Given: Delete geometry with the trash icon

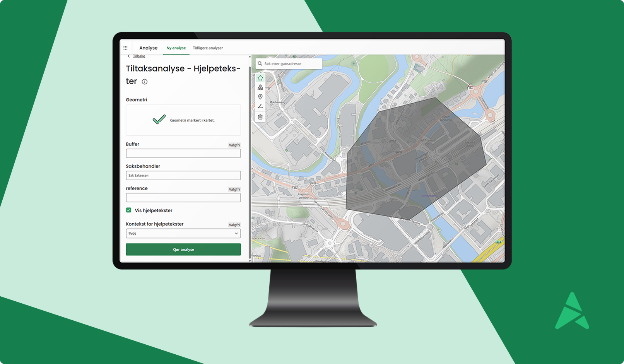Looking at the screenshot, I should [x=260, y=117].
